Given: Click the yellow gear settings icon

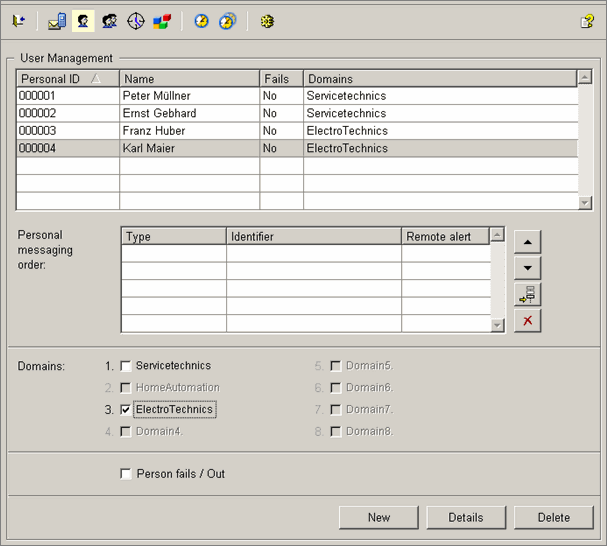Looking at the screenshot, I should pos(267,21).
